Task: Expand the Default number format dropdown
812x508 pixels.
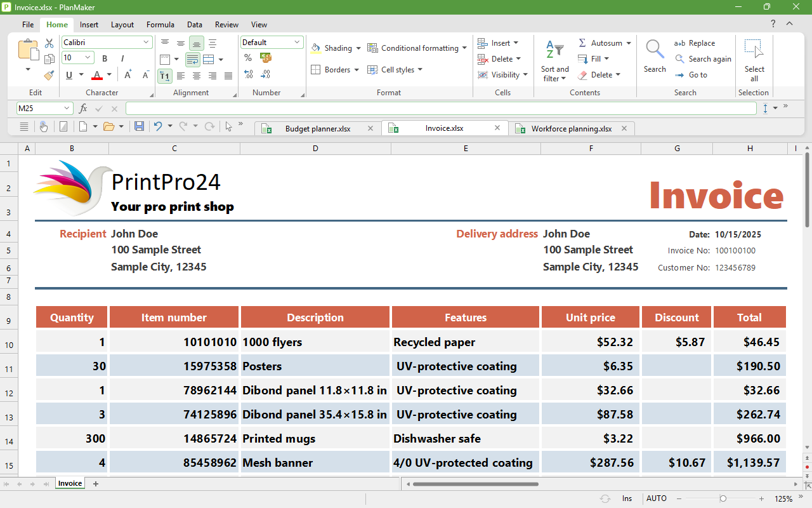Action: [x=272, y=43]
